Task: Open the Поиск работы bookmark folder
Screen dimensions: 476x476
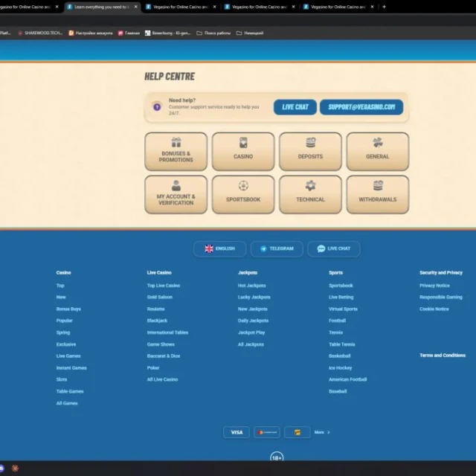Action: 213,33
